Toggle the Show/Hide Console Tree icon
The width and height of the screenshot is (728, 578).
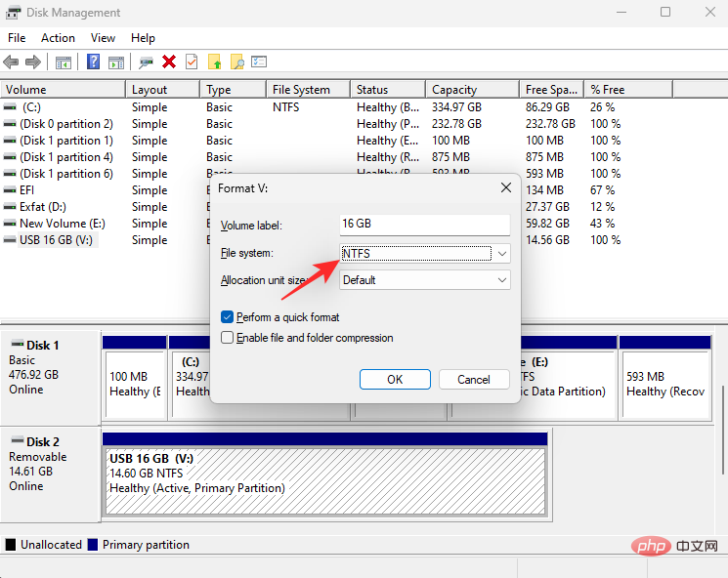[x=64, y=62]
